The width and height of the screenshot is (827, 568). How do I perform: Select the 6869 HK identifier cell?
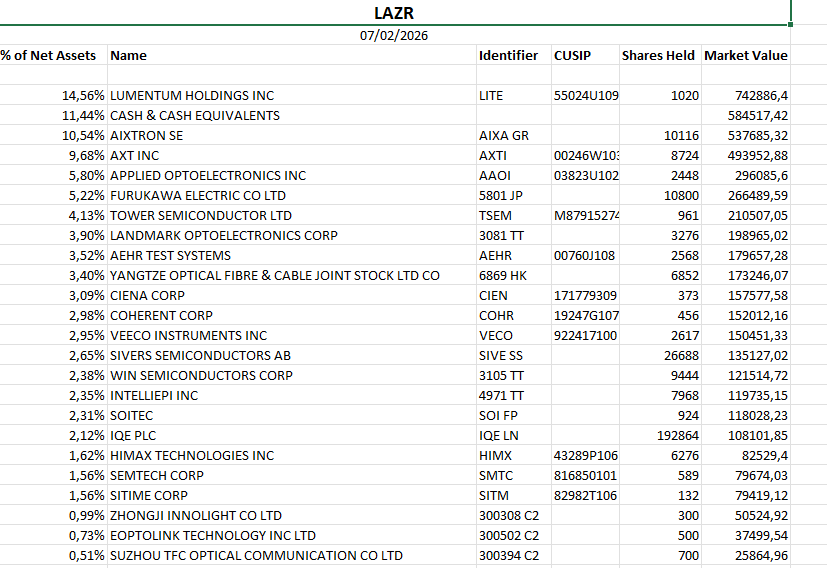click(513, 276)
